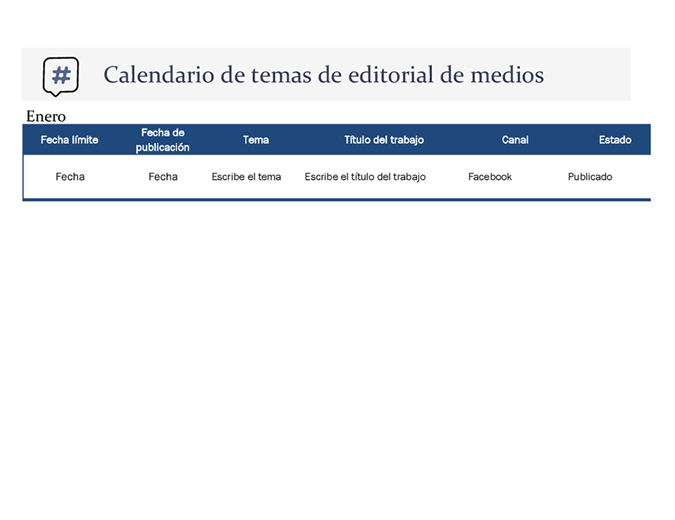Select the 'Fecha límite' column header
The width and height of the screenshot is (675, 520).
pyautogui.click(x=70, y=140)
